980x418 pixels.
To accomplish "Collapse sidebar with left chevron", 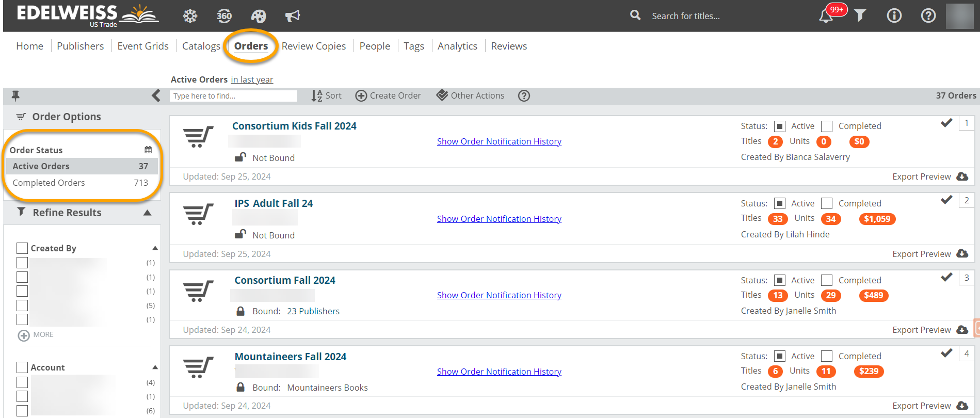I will coord(156,95).
